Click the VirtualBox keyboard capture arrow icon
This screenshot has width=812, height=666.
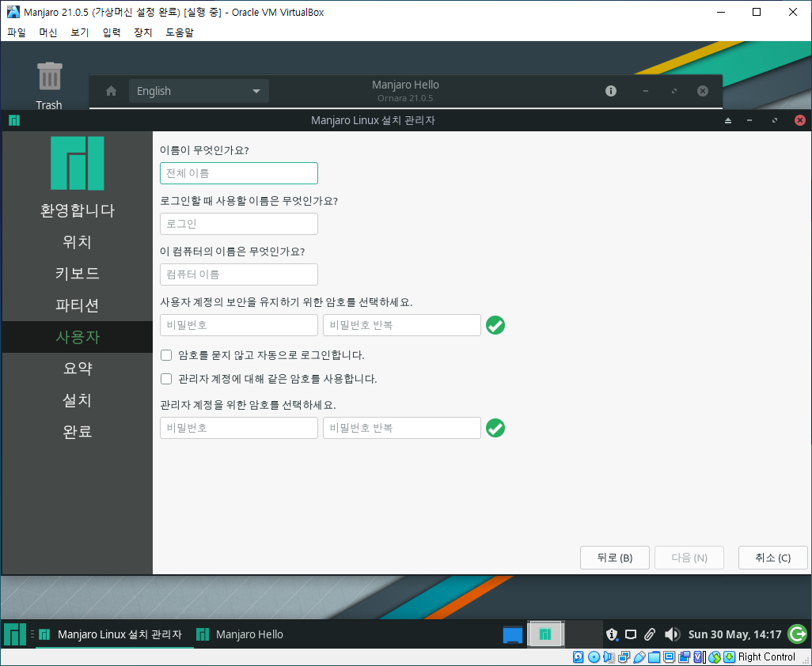(730, 657)
